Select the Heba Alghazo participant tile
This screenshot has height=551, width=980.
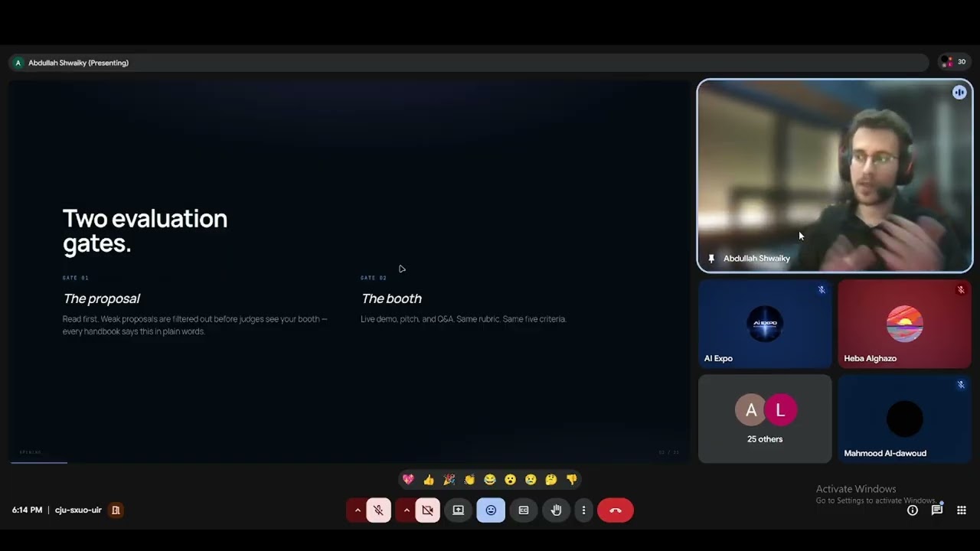coord(904,324)
